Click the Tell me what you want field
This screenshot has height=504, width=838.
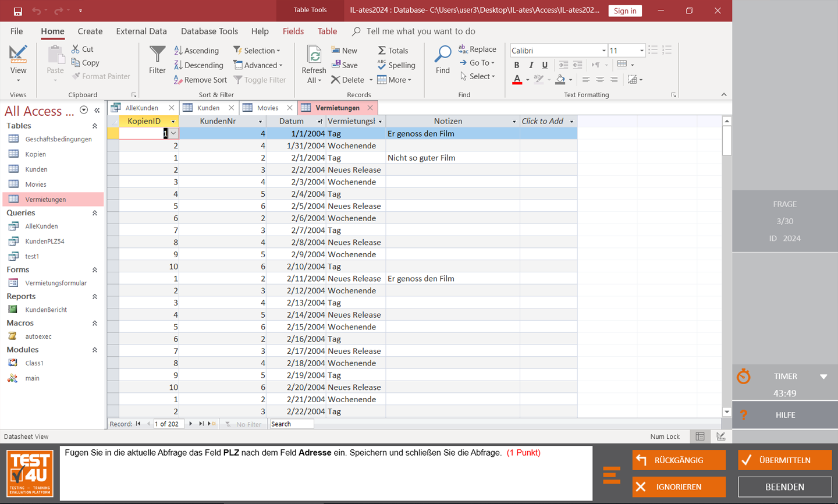click(421, 31)
